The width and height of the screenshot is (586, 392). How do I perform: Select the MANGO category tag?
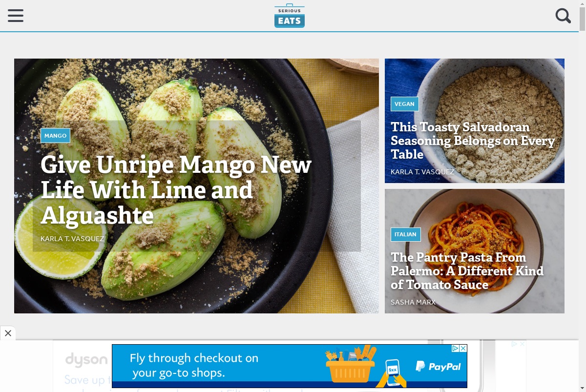click(x=55, y=136)
